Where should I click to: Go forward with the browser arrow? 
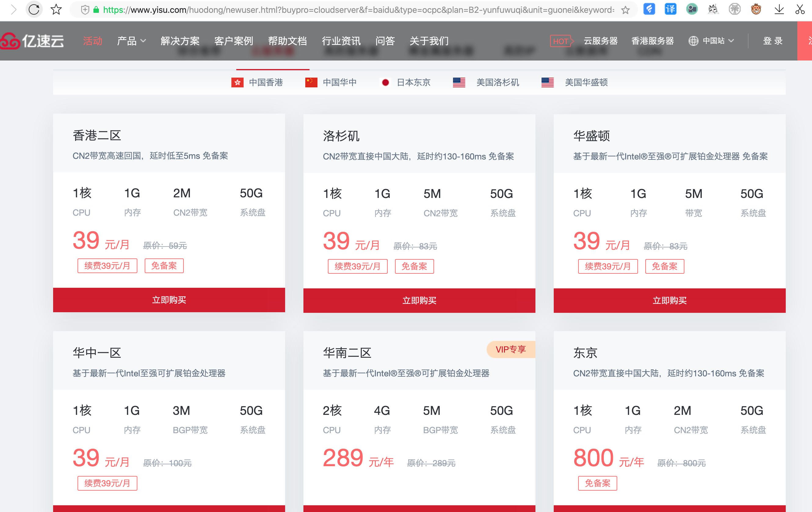point(13,9)
